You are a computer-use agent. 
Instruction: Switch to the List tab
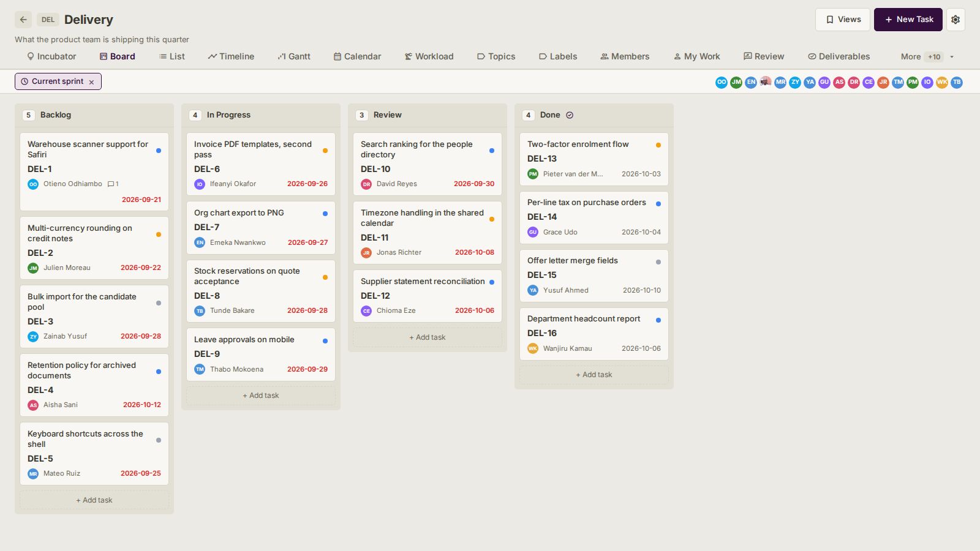pos(171,56)
